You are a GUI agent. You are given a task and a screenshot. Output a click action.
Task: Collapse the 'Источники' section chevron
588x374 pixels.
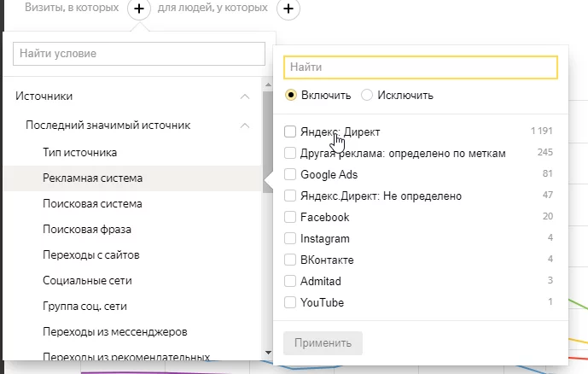point(245,96)
